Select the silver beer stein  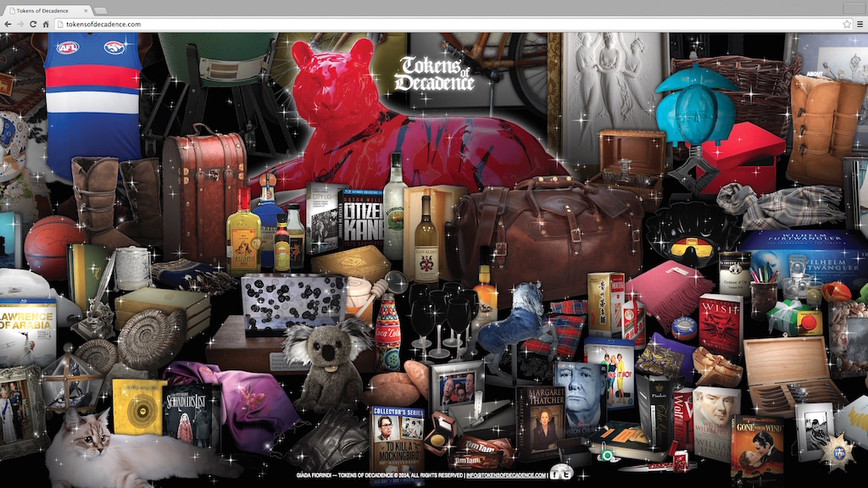coord(133,268)
